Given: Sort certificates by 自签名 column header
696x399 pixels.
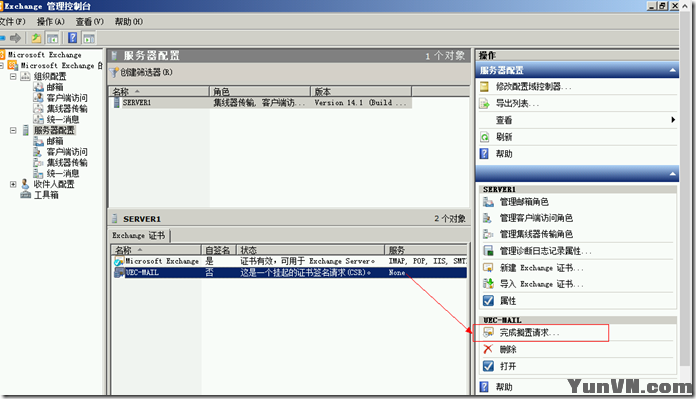Looking at the screenshot, I should coord(219,250).
